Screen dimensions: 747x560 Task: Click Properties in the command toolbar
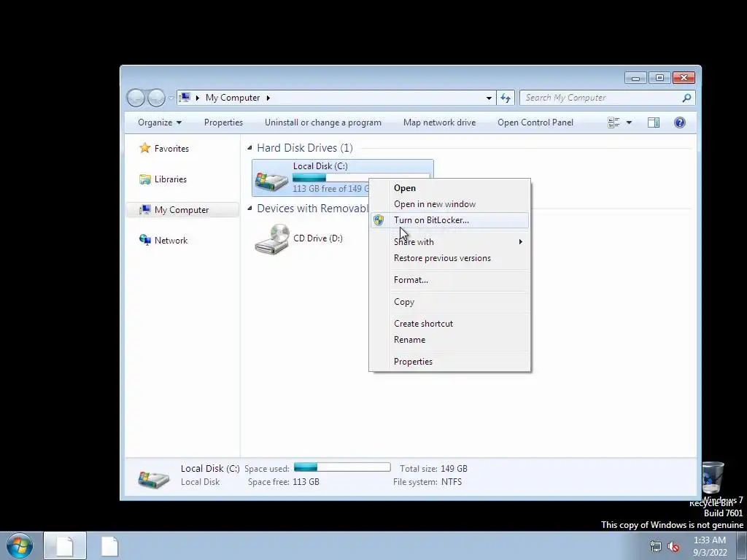223,122
